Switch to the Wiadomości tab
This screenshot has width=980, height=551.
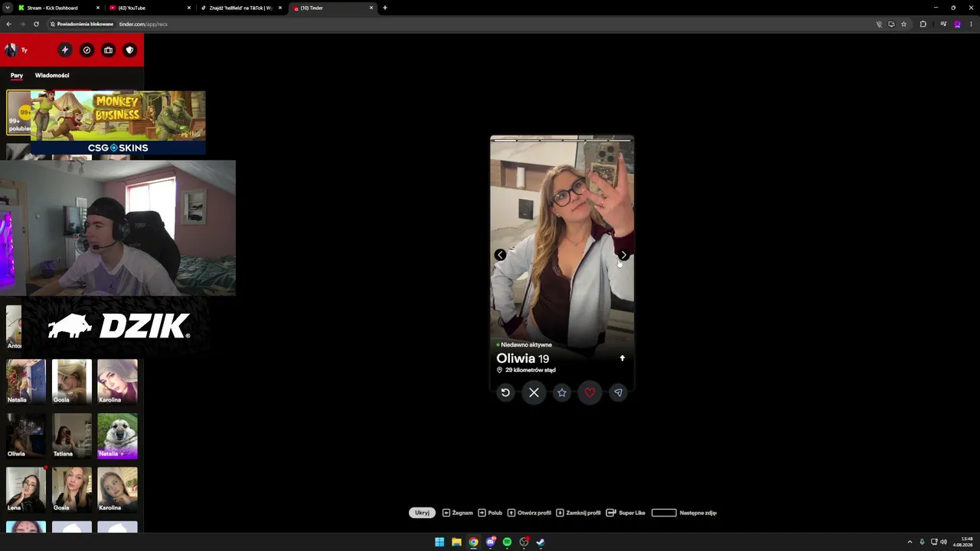tap(52, 75)
